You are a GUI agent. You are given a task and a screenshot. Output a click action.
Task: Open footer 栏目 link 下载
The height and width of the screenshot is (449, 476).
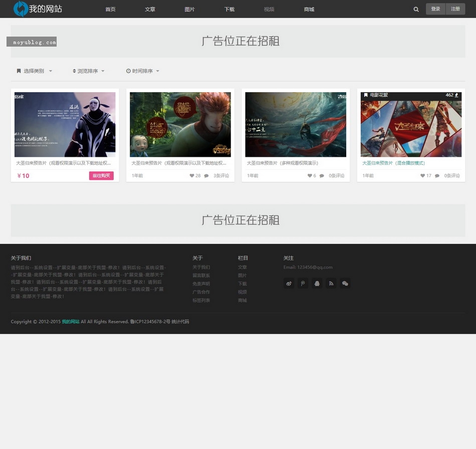tap(242, 284)
